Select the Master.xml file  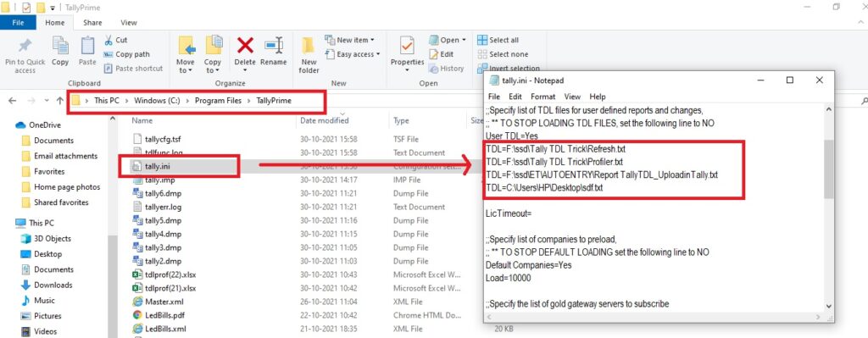tap(164, 302)
